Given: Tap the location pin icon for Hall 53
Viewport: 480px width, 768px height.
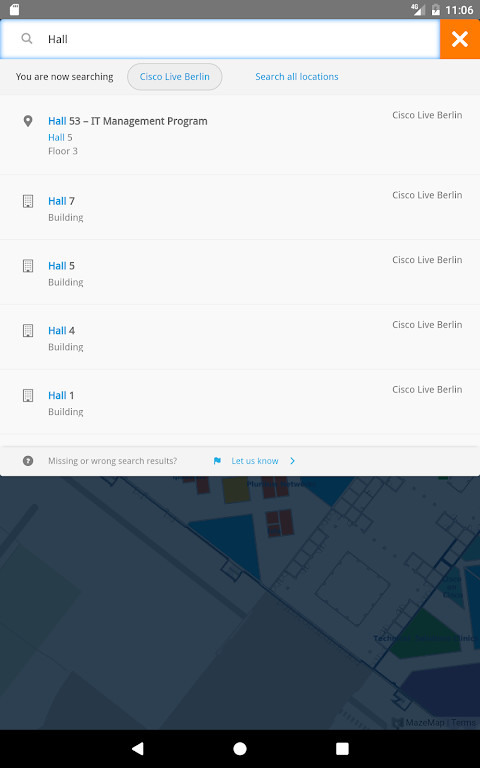Looking at the screenshot, I should [x=28, y=121].
